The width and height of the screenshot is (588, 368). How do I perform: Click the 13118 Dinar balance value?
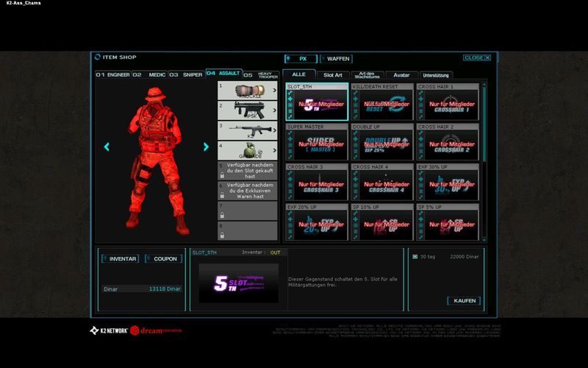click(x=165, y=289)
